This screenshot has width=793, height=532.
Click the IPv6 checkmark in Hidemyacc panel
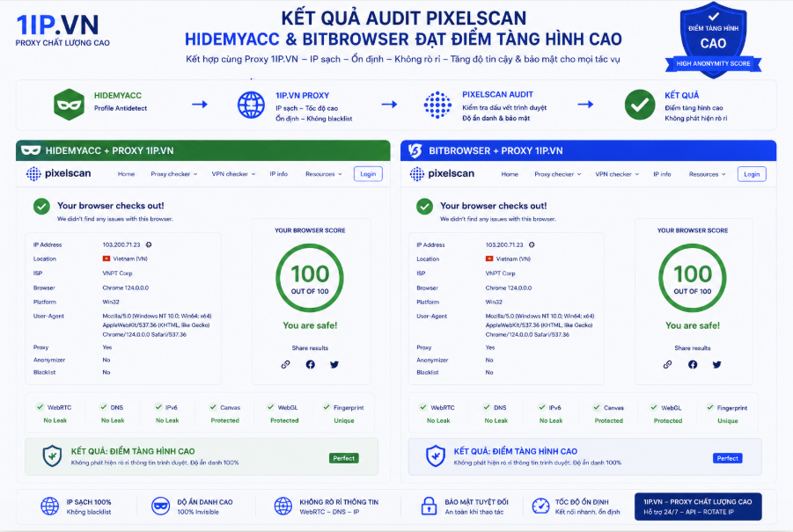point(158,407)
